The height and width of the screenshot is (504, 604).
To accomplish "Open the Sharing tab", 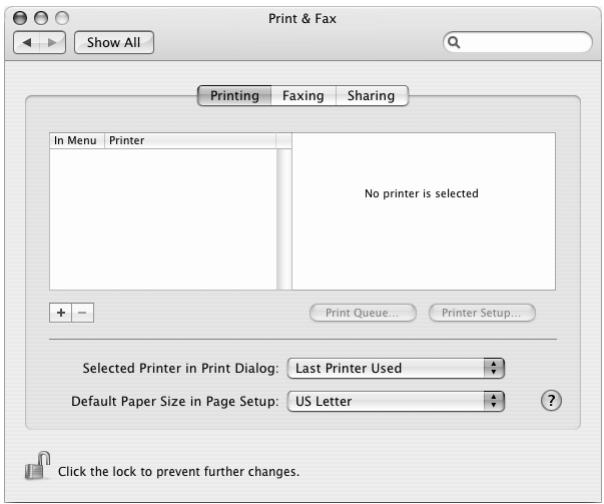I will coord(371,96).
